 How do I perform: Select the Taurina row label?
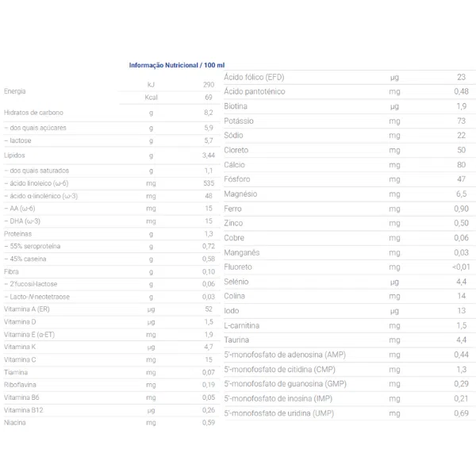click(237, 340)
